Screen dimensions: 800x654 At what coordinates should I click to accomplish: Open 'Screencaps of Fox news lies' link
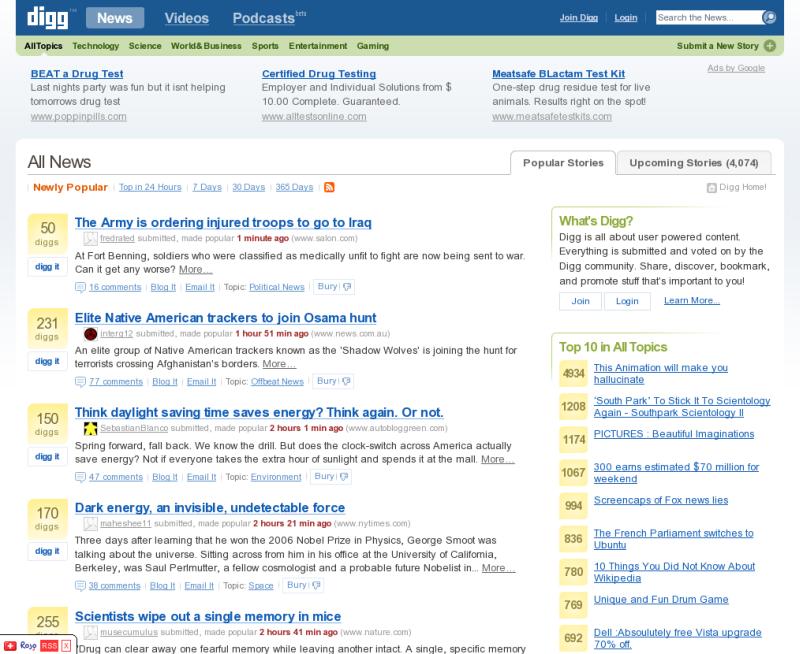(661, 500)
